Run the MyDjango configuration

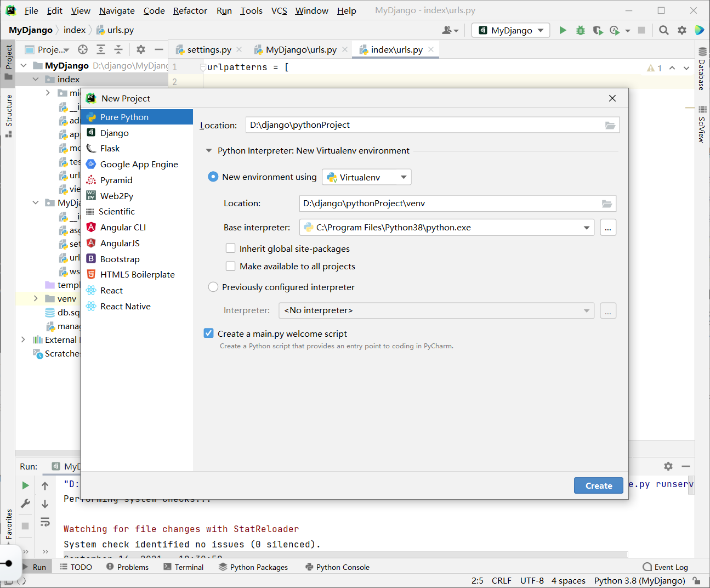pyautogui.click(x=563, y=30)
